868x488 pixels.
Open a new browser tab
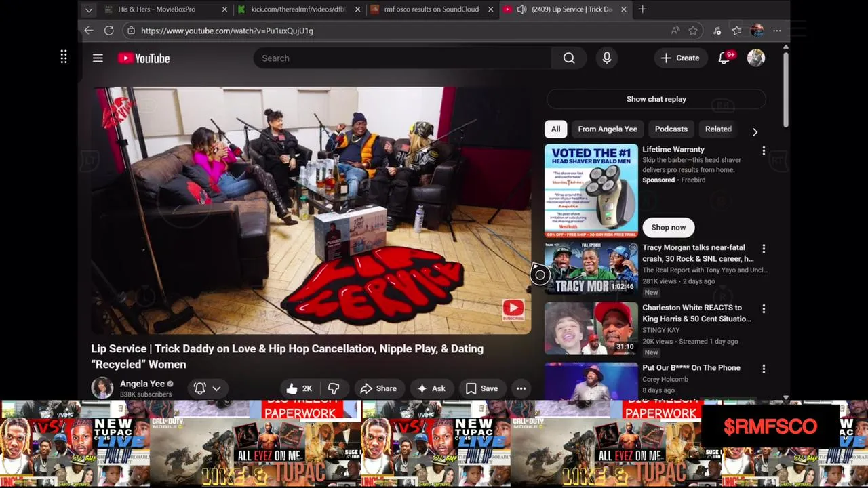click(x=642, y=9)
